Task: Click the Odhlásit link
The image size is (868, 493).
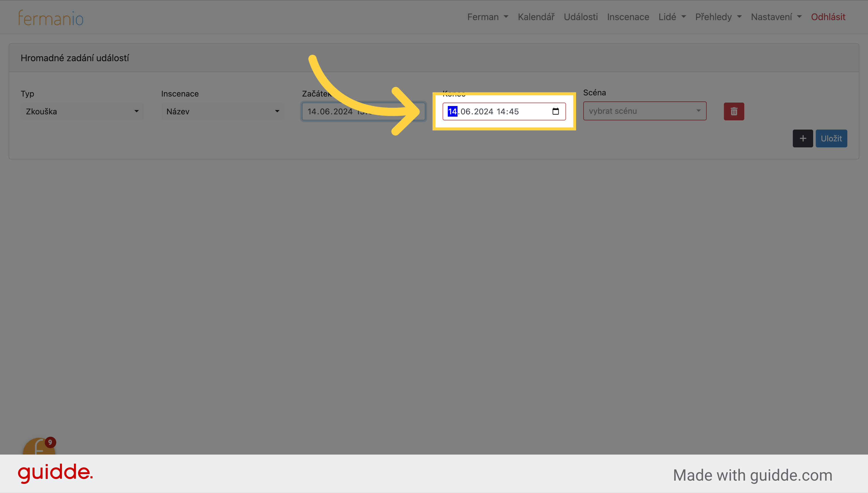Action: pos(828,17)
